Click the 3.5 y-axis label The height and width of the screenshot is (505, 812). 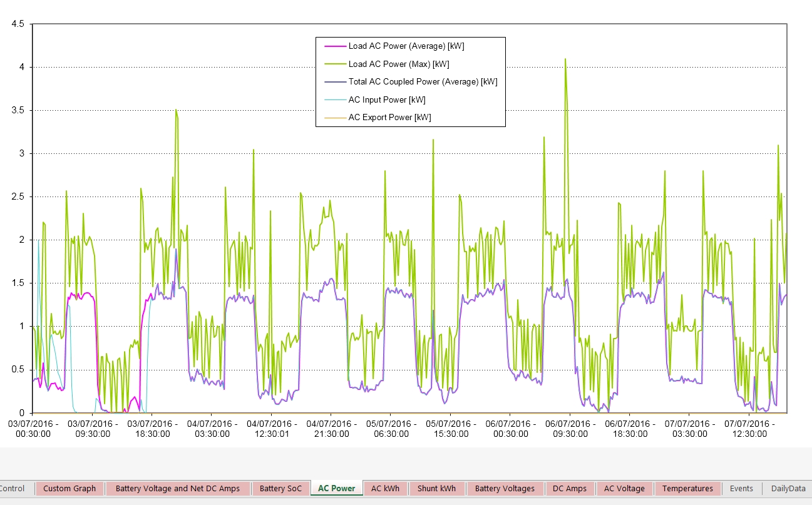coord(18,110)
